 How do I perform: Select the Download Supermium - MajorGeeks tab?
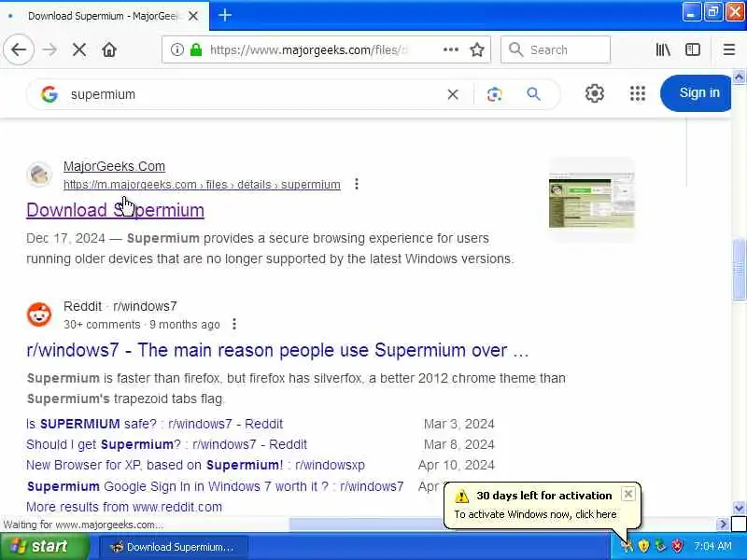[104, 16]
